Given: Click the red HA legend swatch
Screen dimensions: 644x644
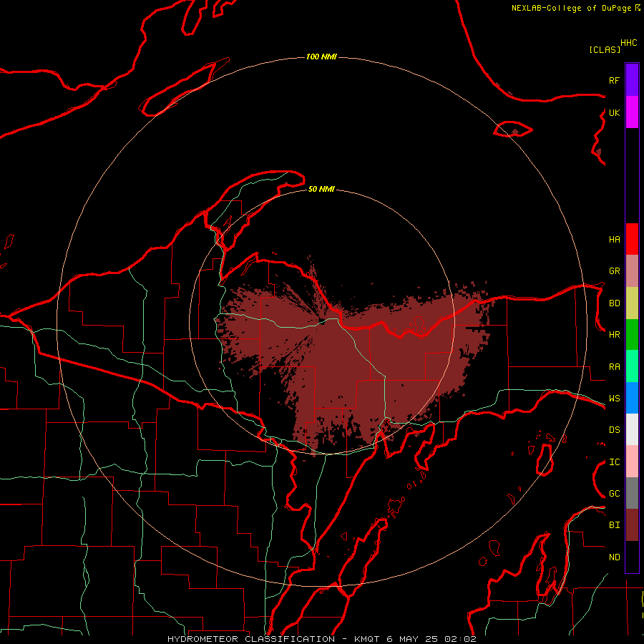Looking at the screenshot, I should click(632, 239).
